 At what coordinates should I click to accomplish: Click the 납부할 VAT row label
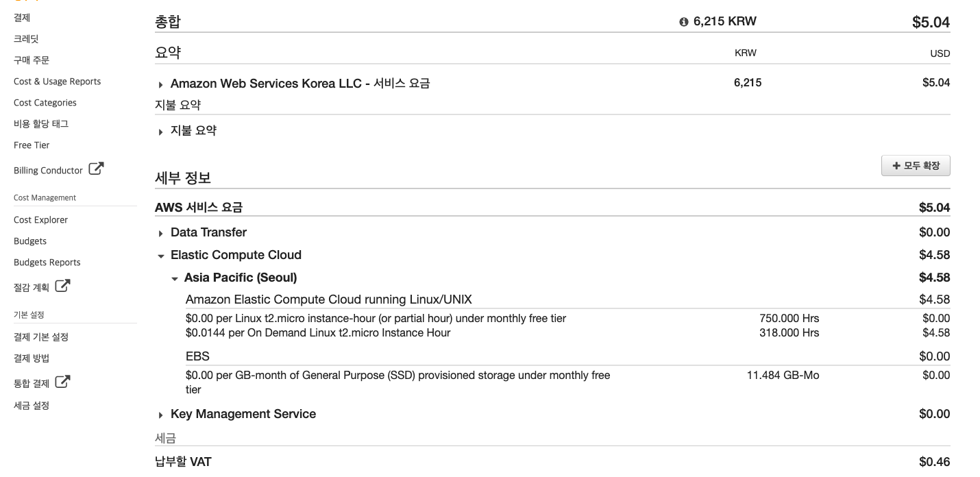click(183, 462)
